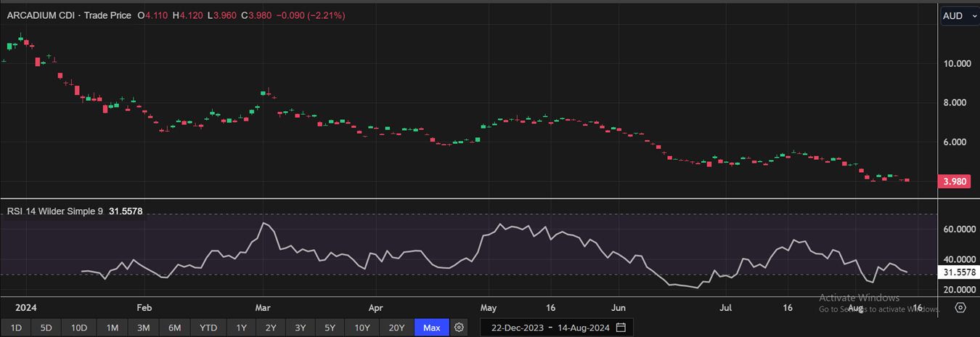Select the RSI 14 Wilder indicator label
The image size is (980, 337).
[x=54, y=211]
